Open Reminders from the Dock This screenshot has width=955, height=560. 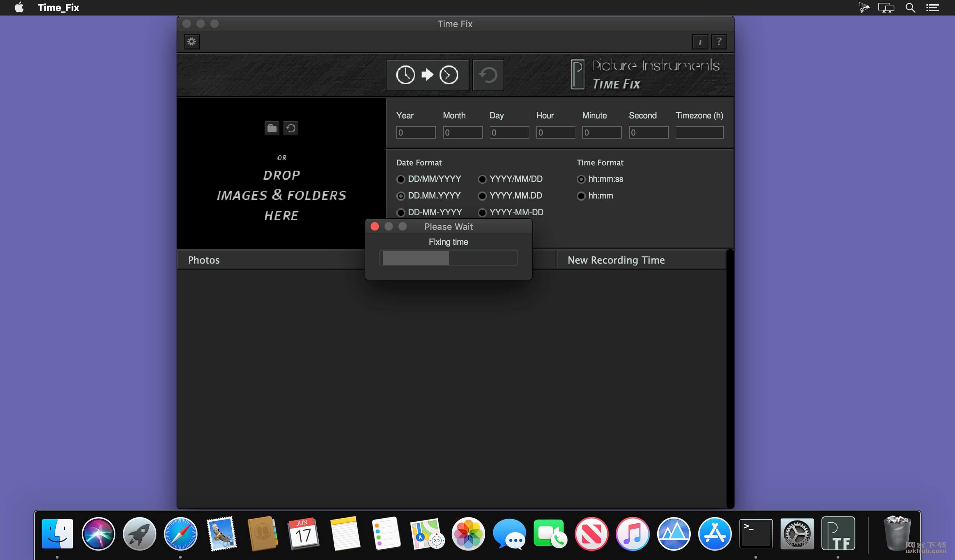386,534
